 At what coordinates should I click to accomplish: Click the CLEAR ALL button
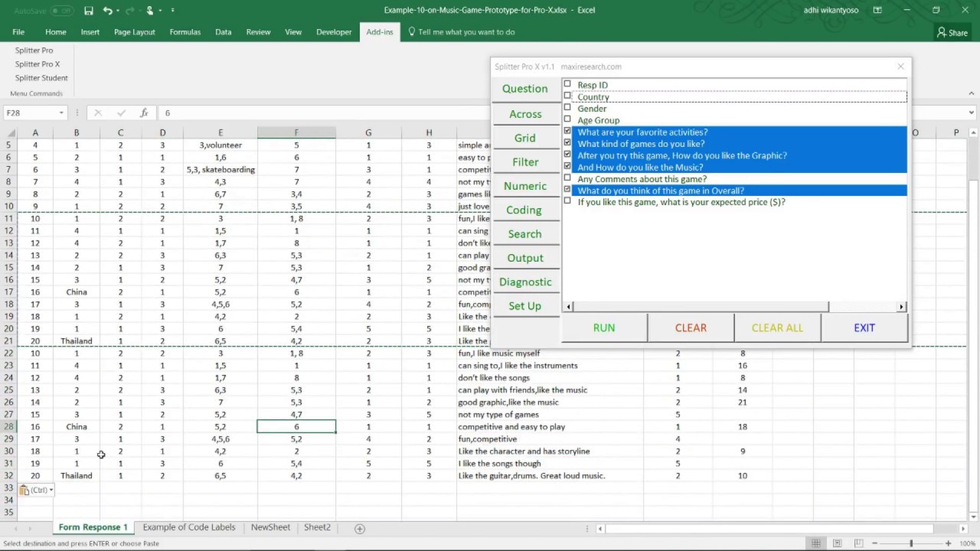click(777, 328)
